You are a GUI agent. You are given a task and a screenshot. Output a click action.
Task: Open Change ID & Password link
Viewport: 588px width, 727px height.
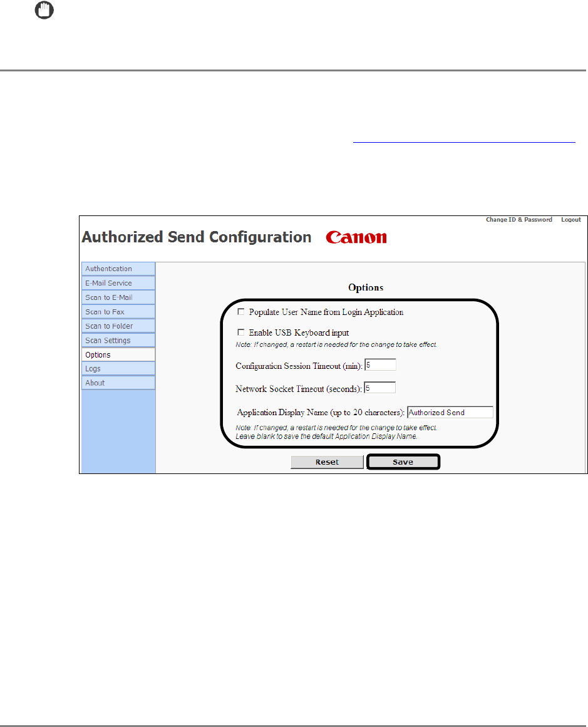[519, 220]
